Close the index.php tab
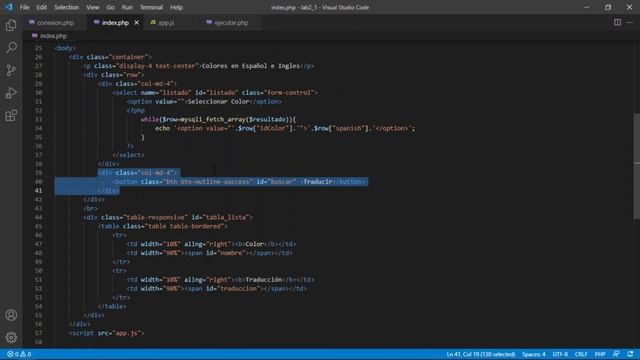Screen dimensions: 640x360 [136, 23]
